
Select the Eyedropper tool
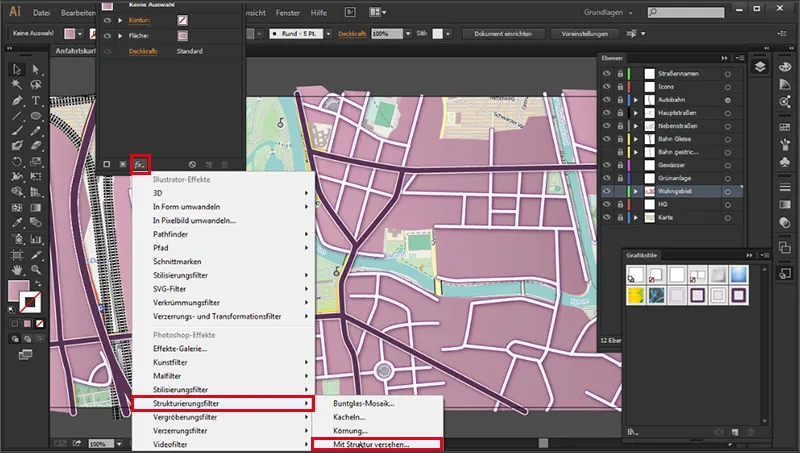point(17,223)
